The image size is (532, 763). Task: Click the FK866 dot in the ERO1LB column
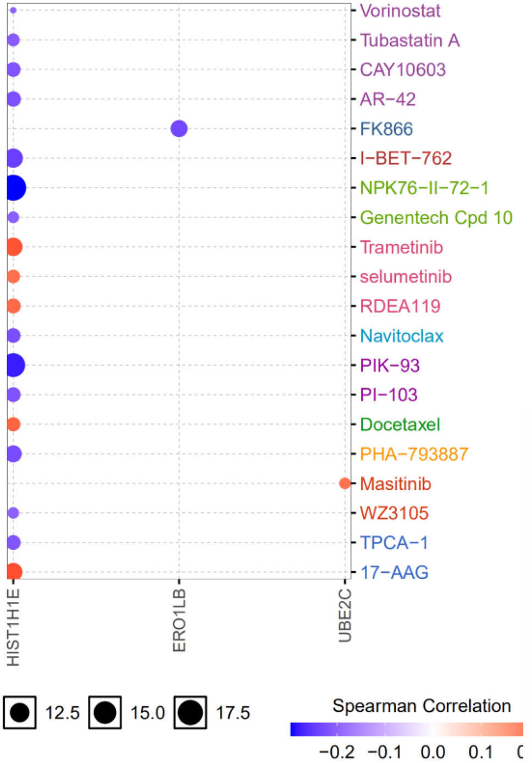179,128
